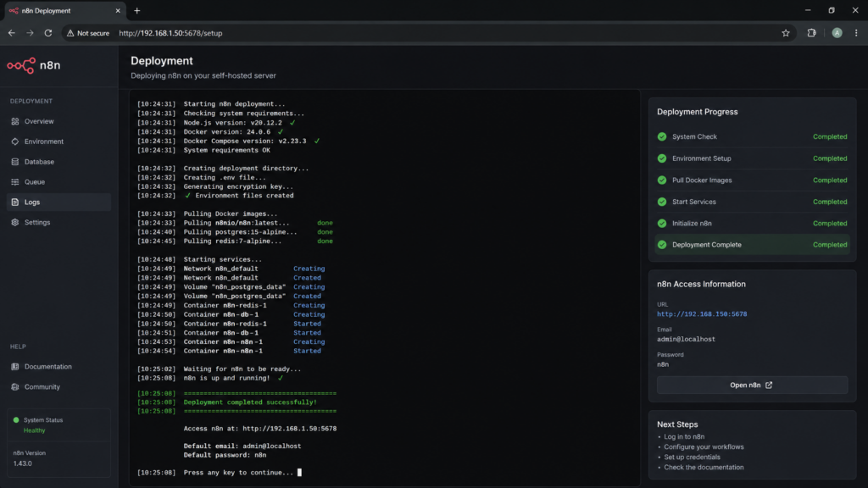Select the Deployment Complete progress row
The height and width of the screenshot is (488, 868).
point(752,245)
